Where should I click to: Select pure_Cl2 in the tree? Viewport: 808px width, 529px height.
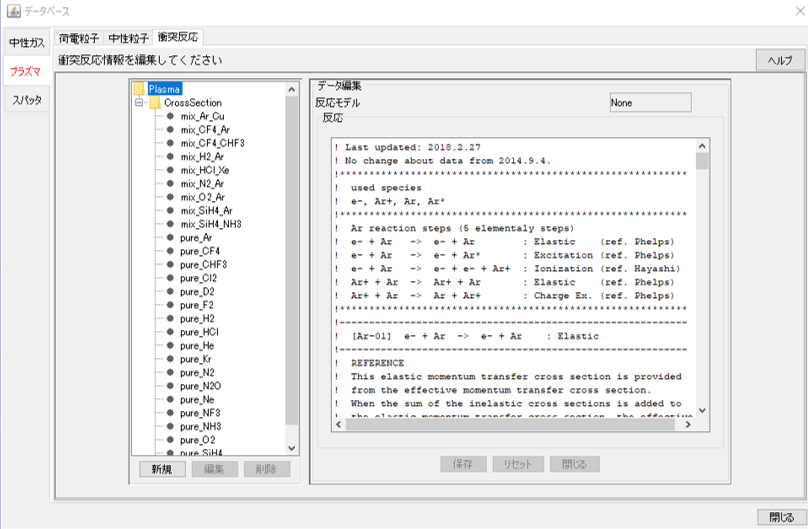[x=198, y=278]
